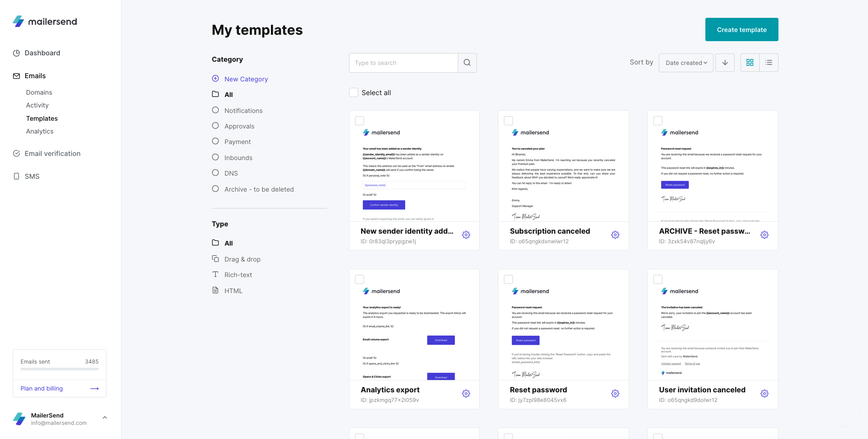
Task: Click the Reset password title
Action: pos(538,390)
